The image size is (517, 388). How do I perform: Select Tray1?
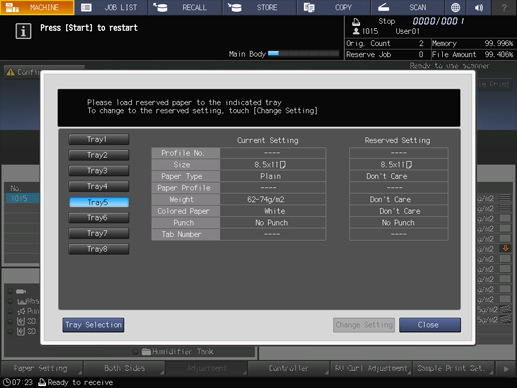click(99, 139)
